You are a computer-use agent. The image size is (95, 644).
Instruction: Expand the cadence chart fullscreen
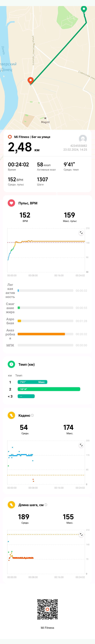pos(81,445)
